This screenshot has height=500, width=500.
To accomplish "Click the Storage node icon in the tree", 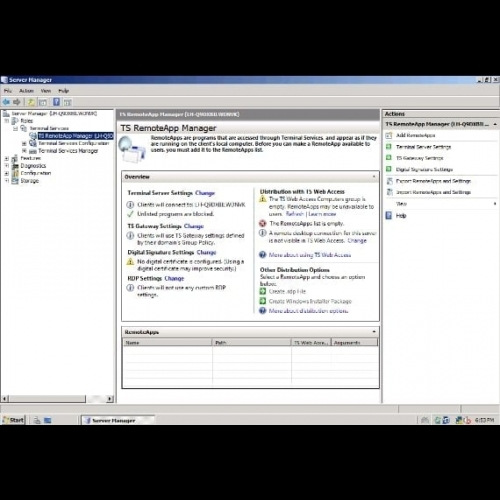I will tap(15, 181).
